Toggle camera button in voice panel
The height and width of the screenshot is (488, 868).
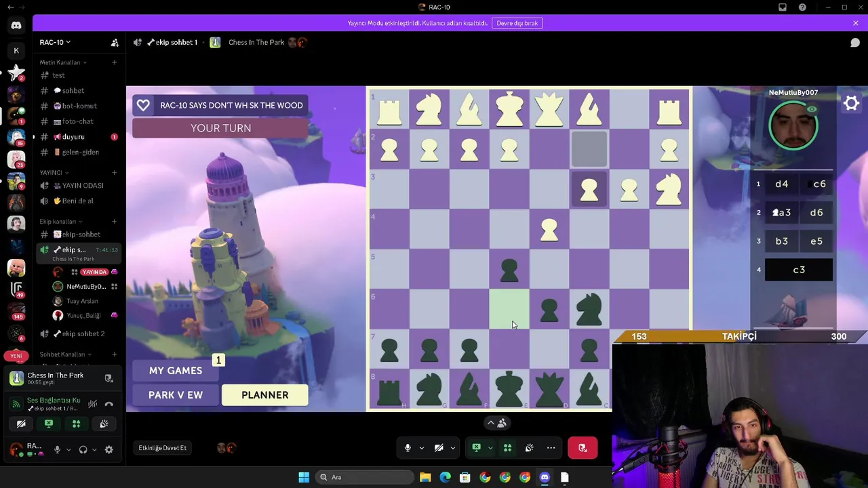click(x=21, y=424)
